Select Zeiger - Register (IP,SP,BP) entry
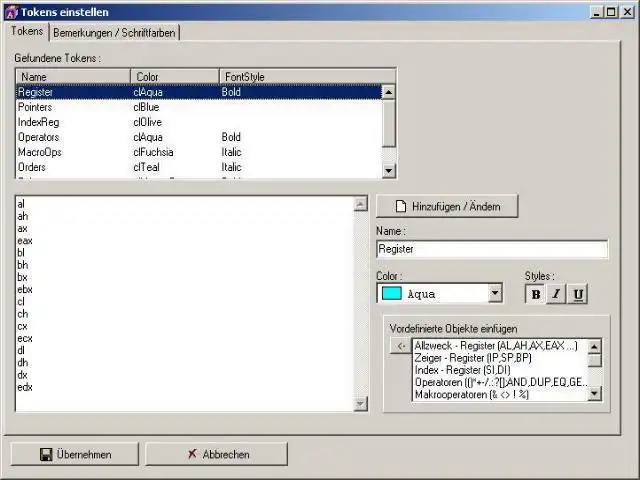 (500, 358)
